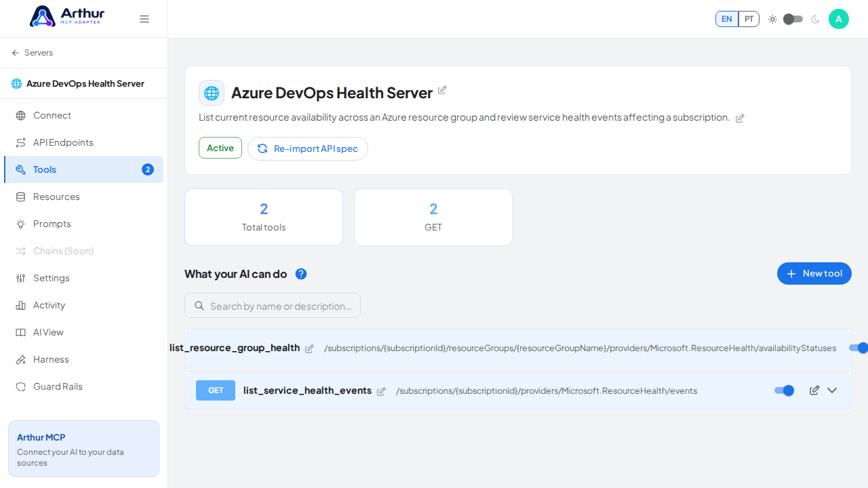Open the Activity page
The height and width of the screenshot is (488, 868).
pyautogui.click(x=83, y=305)
